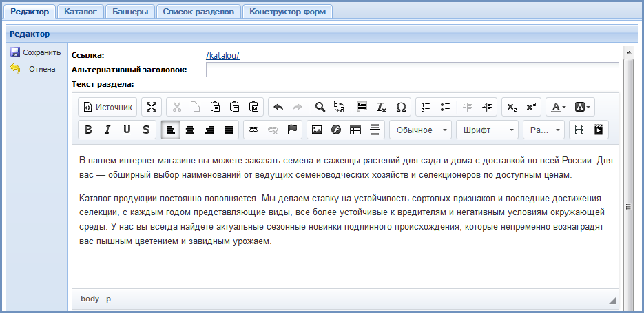Toggle Italic formatting
The image size is (644, 313).
click(x=107, y=129)
